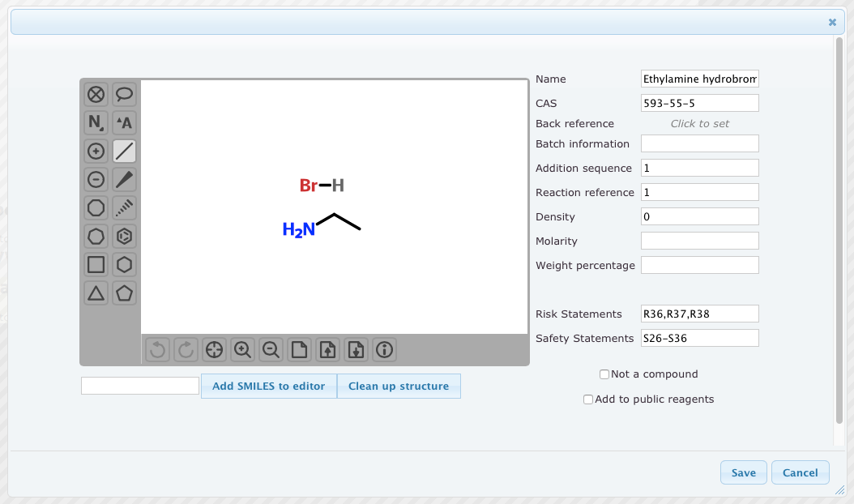Select the square cyclobutane ring tool
The width and height of the screenshot is (854, 504).
coord(96,264)
